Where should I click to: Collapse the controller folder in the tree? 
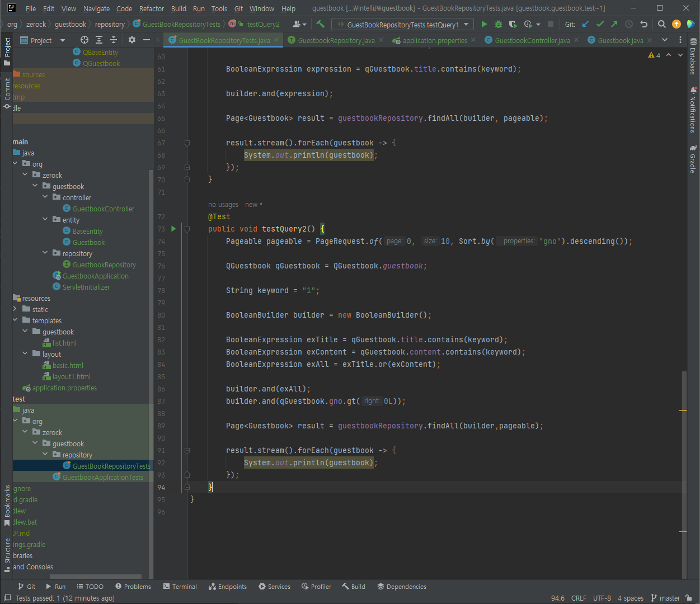45,197
